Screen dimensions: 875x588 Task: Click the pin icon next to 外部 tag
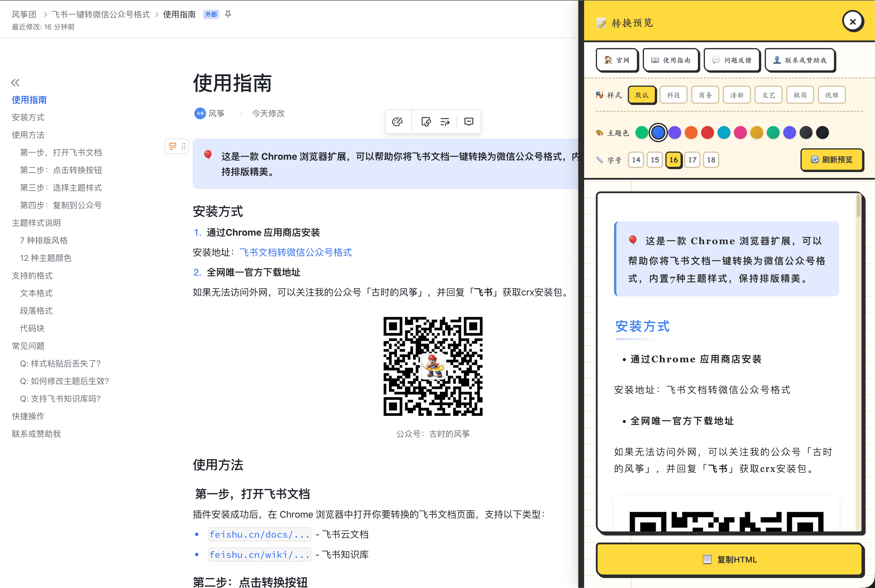[228, 14]
